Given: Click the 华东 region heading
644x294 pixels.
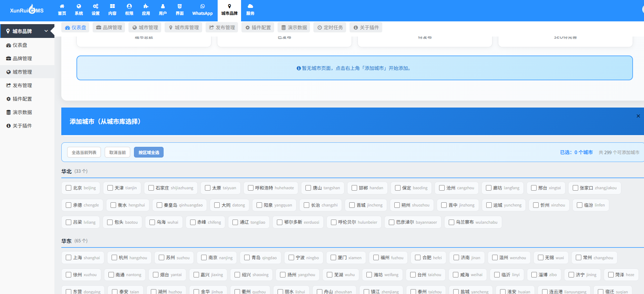Looking at the screenshot, I should click(66, 241).
